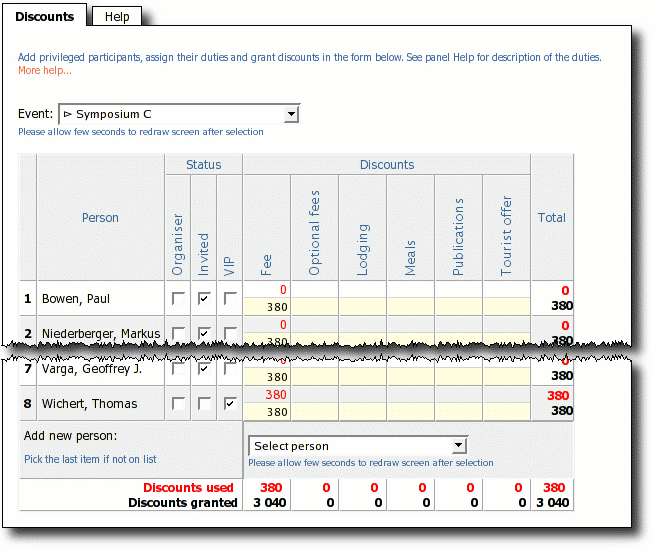Tick Organiser checkbox for Bowen, Paul
The image size is (655, 551).
click(178, 299)
